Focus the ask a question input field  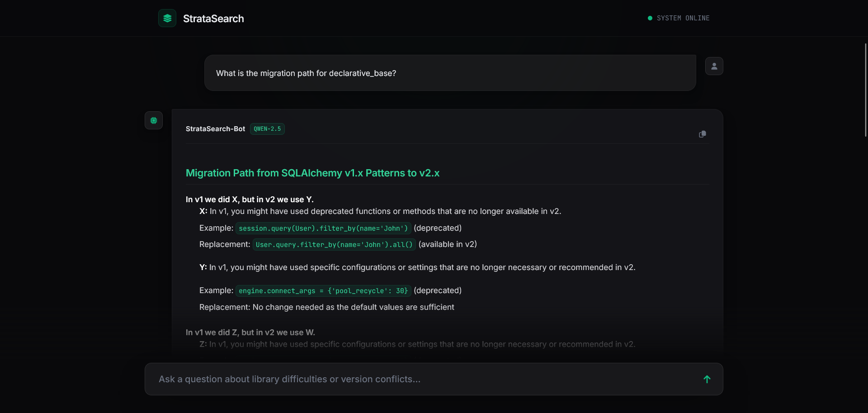pyautogui.click(x=407, y=379)
